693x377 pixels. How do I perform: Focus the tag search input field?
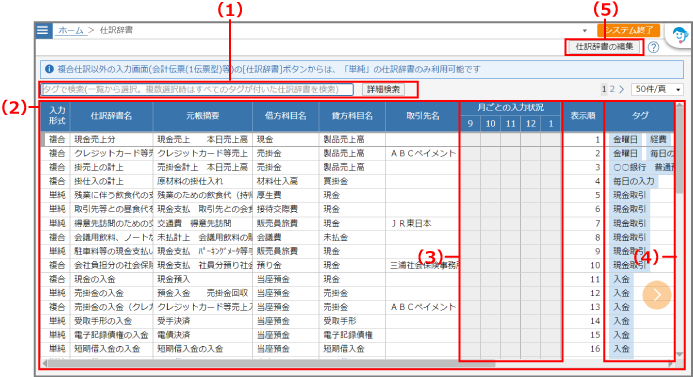(197, 89)
